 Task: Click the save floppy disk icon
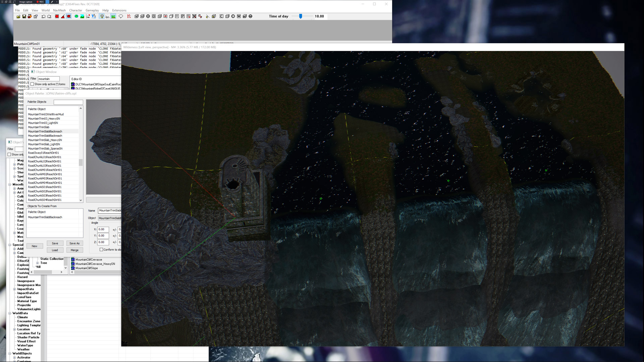point(24,16)
